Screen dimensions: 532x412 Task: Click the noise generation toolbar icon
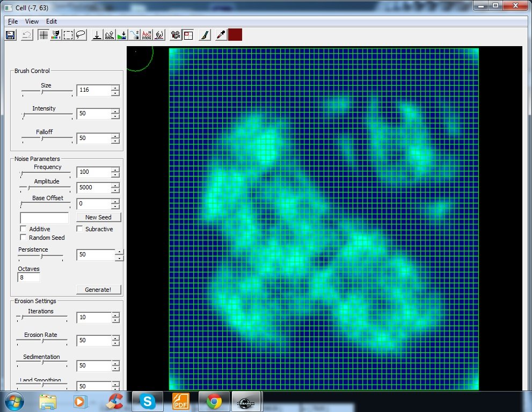tap(147, 35)
